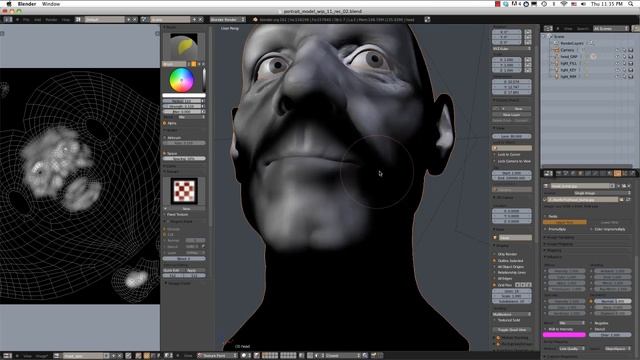The width and height of the screenshot is (640, 360).
Task: Open the Material properties tab
Action: click(610, 173)
